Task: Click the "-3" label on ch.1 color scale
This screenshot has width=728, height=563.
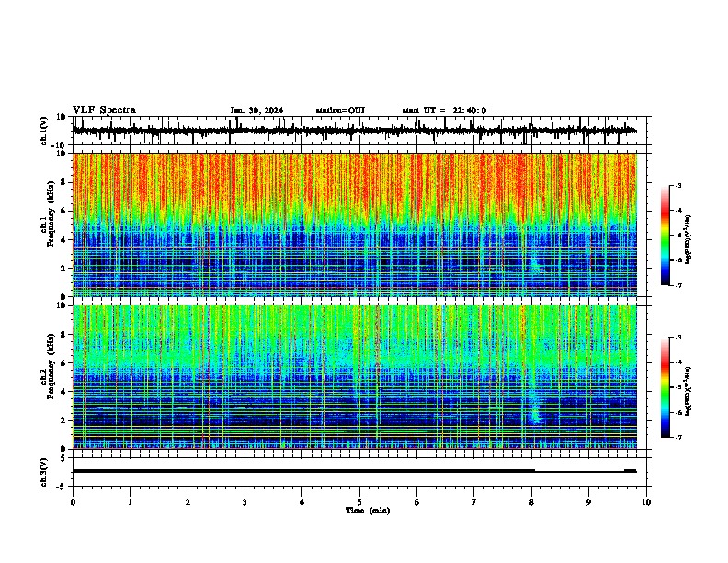Action: pos(678,185)
